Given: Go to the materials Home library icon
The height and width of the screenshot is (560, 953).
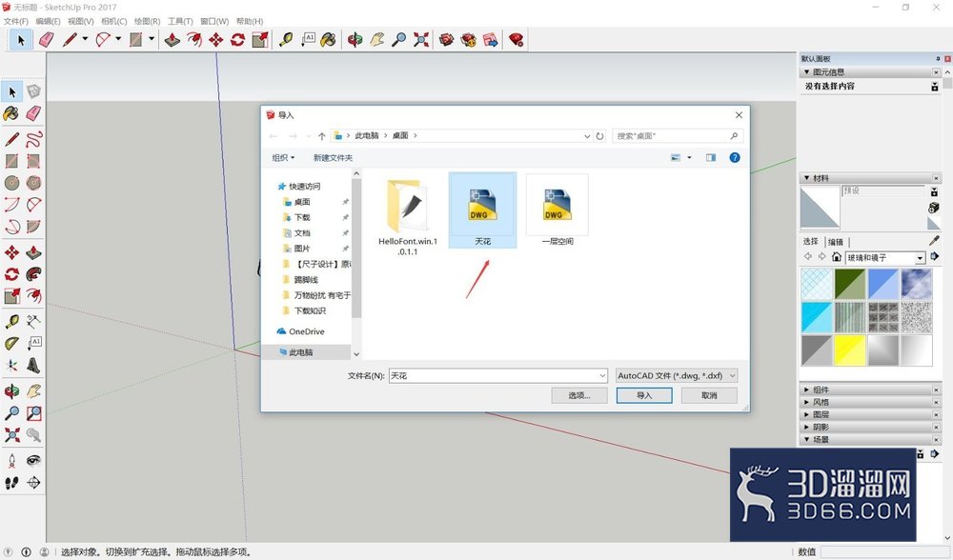Looking at the screenshot, I should (x=837, y=257).
